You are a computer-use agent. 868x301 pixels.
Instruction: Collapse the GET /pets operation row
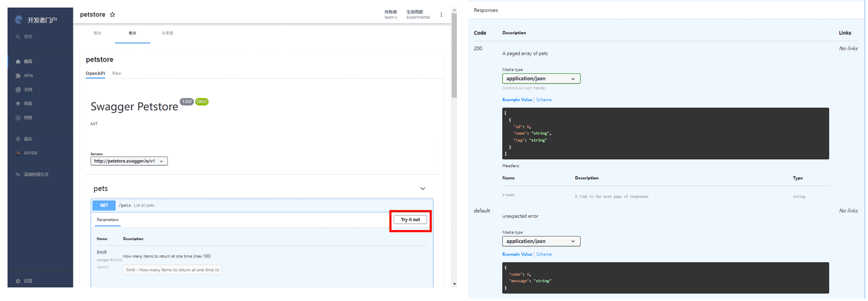point(262,205)
